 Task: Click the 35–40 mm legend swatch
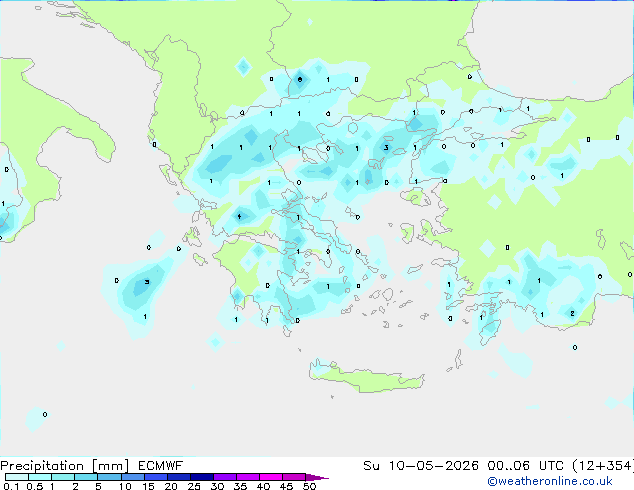(247, 477)
